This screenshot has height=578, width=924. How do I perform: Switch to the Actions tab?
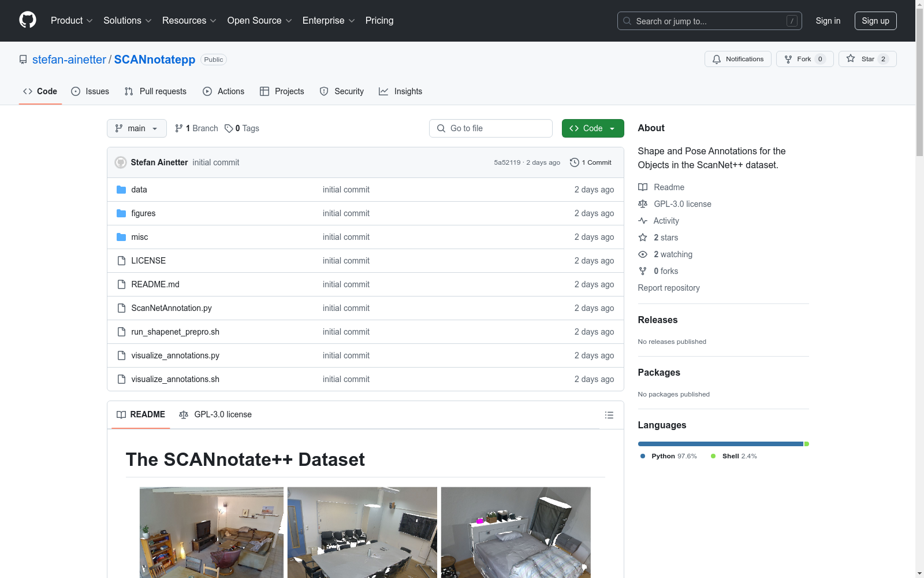pos(223,91)
